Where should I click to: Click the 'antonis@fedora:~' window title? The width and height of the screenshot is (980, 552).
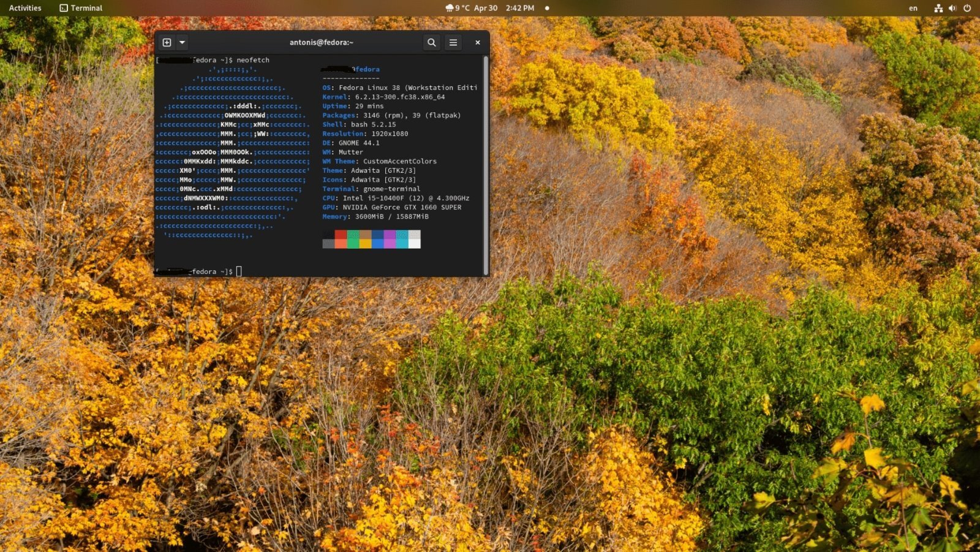pos(322,42)
